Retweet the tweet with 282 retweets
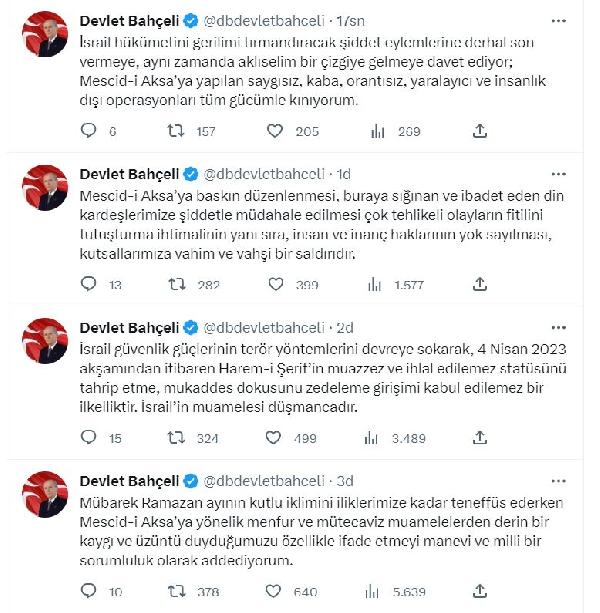This screenshot has width=600, height=613. tap(177, 285)
